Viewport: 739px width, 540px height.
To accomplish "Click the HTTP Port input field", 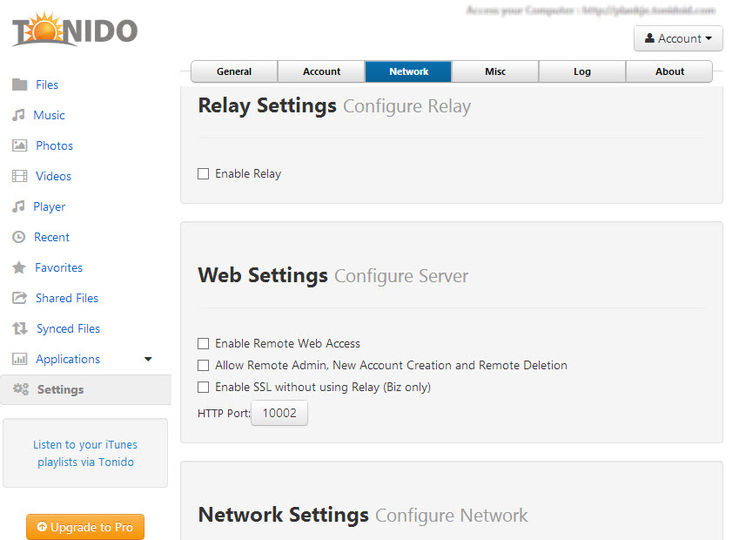I will [279, 413].
